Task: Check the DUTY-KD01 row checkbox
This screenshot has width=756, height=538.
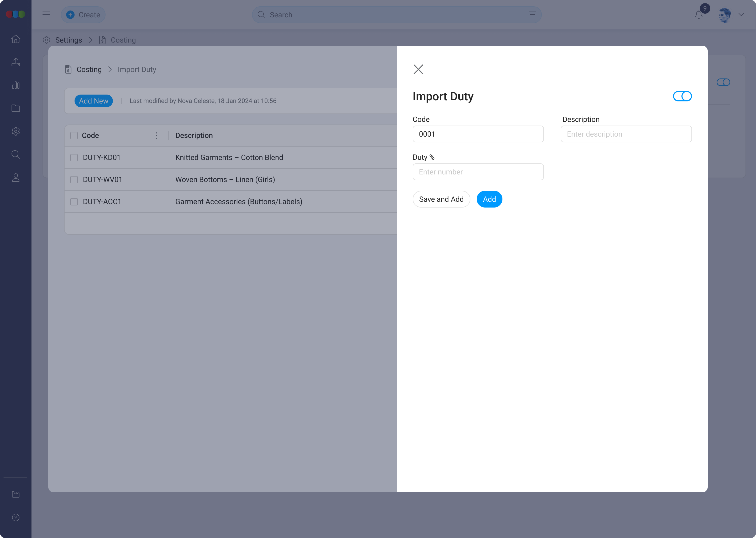Action: tap(74, 157)
